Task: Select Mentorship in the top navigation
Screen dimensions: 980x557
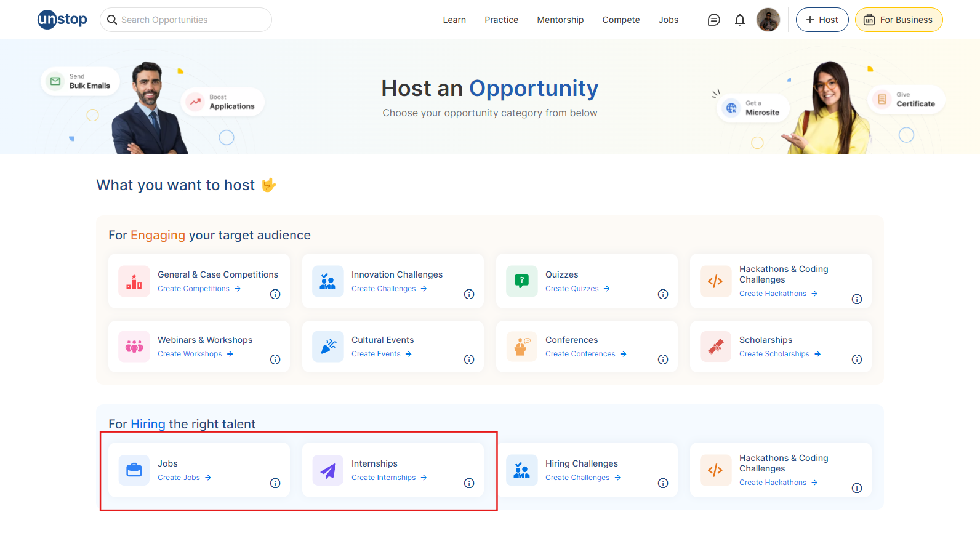Action: click(560, 20)
